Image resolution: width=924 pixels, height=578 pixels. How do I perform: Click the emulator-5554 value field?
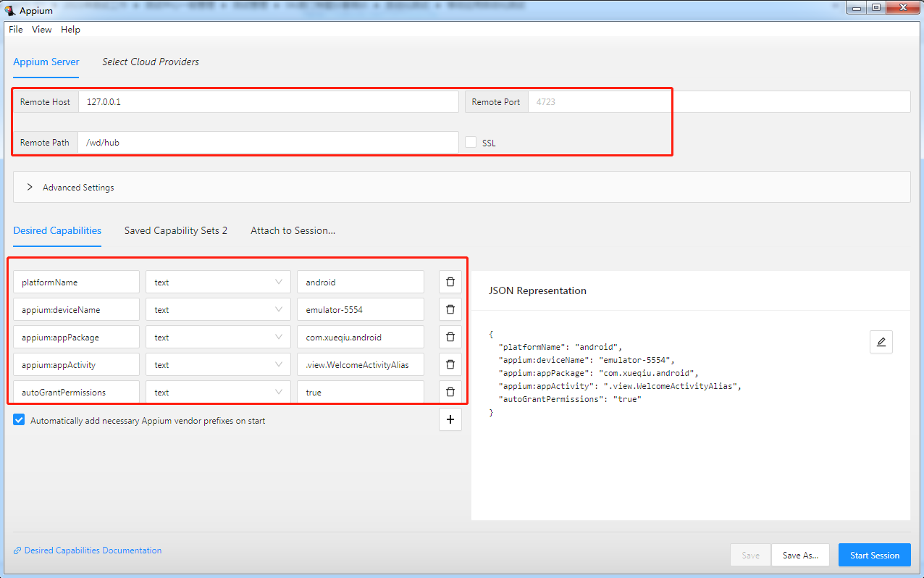[361, 309]
